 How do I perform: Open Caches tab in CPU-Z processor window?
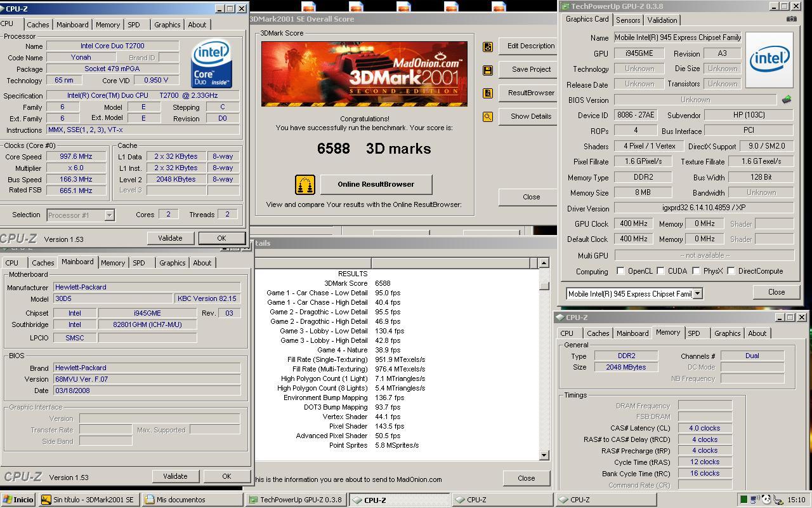coord(38,25)
